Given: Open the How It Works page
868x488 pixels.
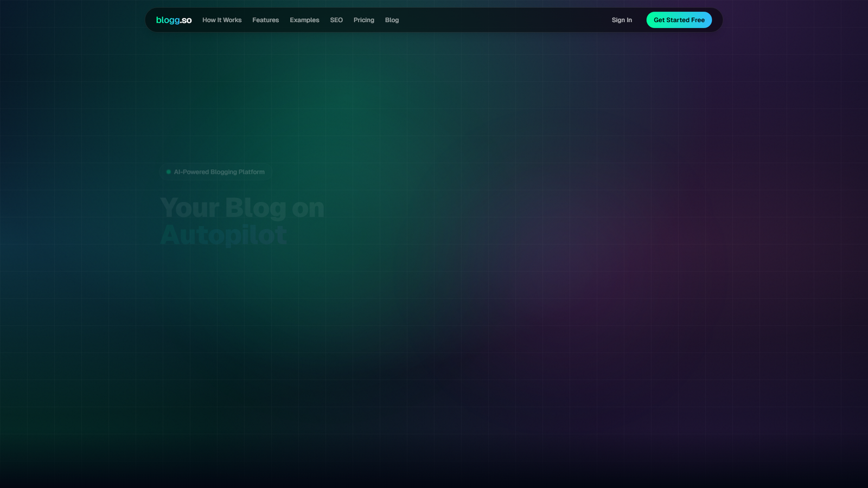Looking at the screenshot, I should pyautogui.click(x=222, y=20).
